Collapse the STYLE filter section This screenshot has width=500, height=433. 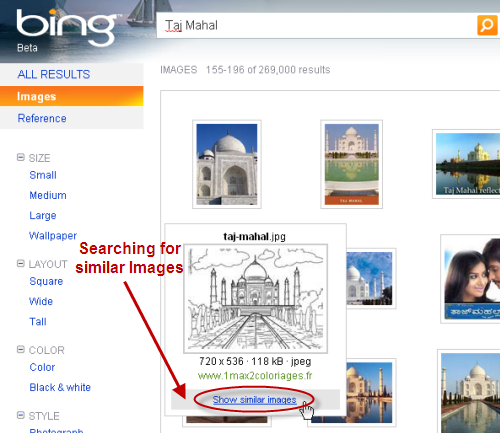click(x=21, y=415)
